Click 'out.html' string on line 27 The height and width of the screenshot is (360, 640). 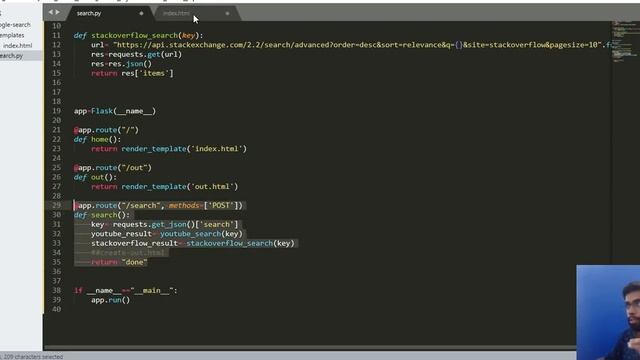[x=212, y=187]
